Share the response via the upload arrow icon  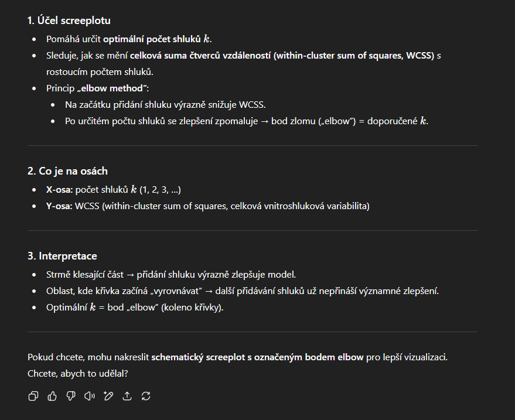point(127,396)
